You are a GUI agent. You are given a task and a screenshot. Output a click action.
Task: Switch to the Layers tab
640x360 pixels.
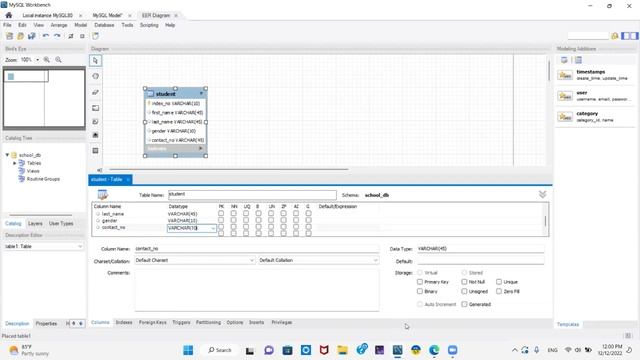(35, 223)
